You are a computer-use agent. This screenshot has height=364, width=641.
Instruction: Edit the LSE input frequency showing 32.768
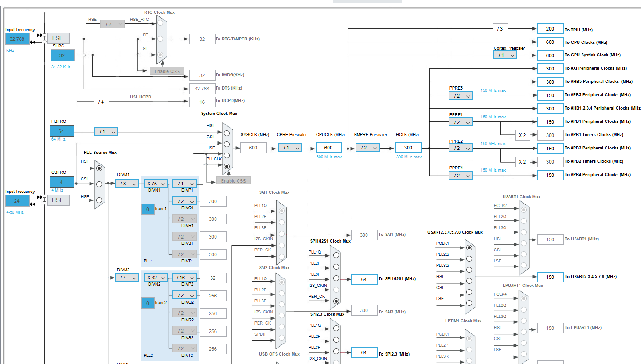[x=17, y=39]
